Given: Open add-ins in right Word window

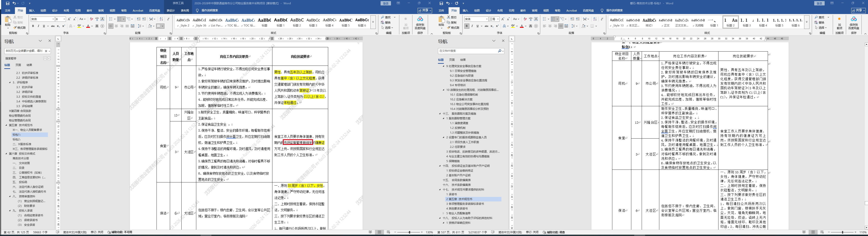Looking at the screenshot, I should [x=839, y=24].
